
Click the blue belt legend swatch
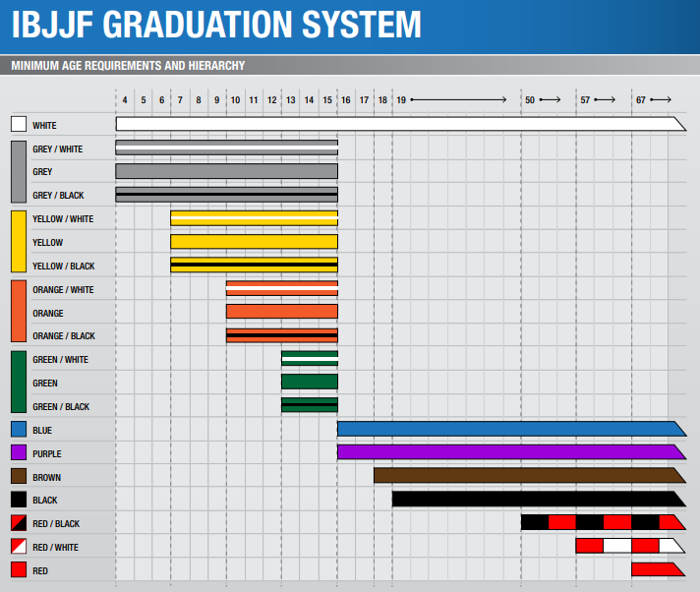tap(19, 429)
